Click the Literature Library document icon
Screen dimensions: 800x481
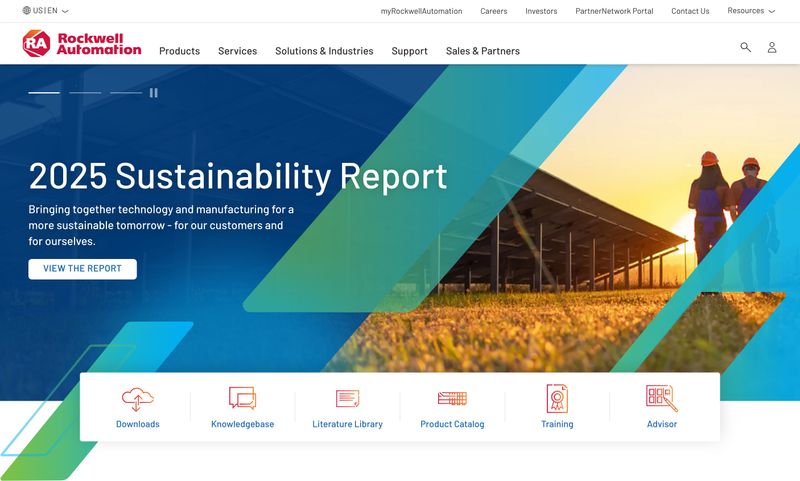[x=347, y=398]
